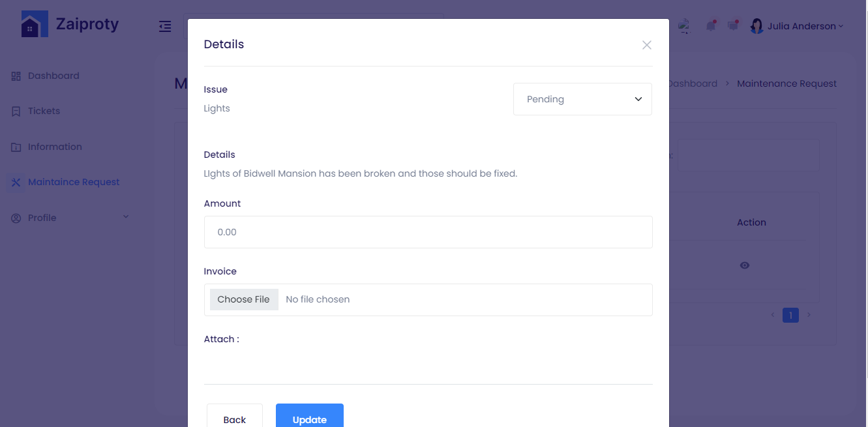
Task: Open the Pending status dropdown
Action: tap(582, 99)
